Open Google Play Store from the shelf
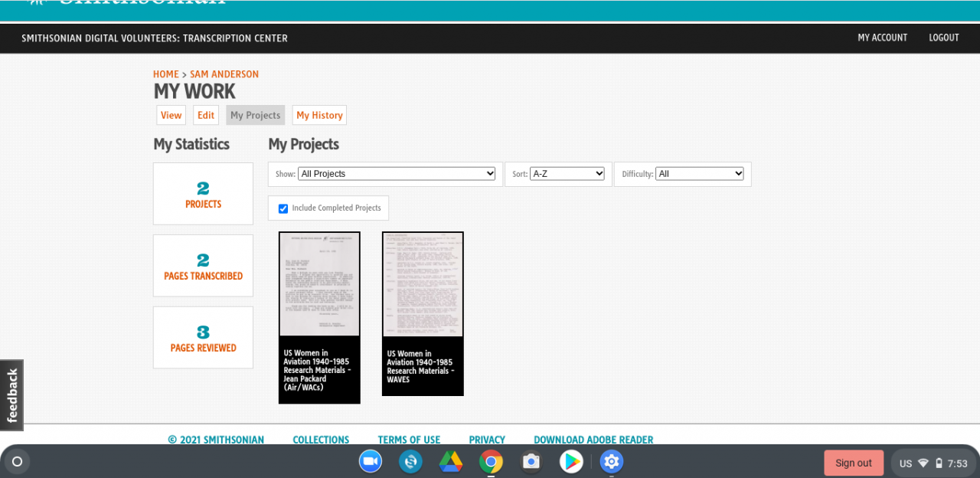980x478 pixels. point(571,461)
